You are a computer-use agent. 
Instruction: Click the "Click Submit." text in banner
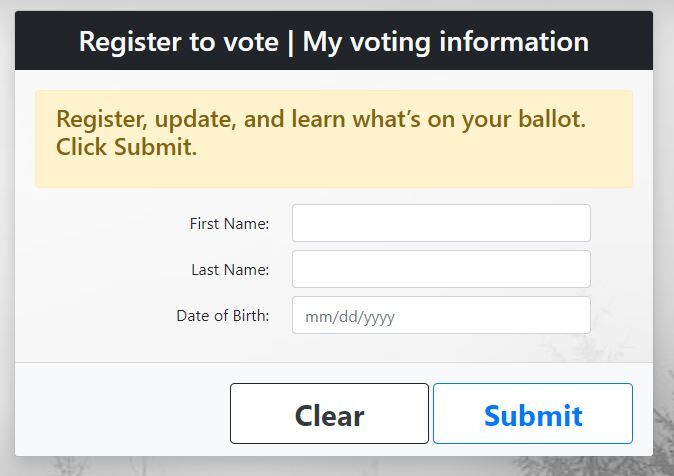click(x=126, y=148)
